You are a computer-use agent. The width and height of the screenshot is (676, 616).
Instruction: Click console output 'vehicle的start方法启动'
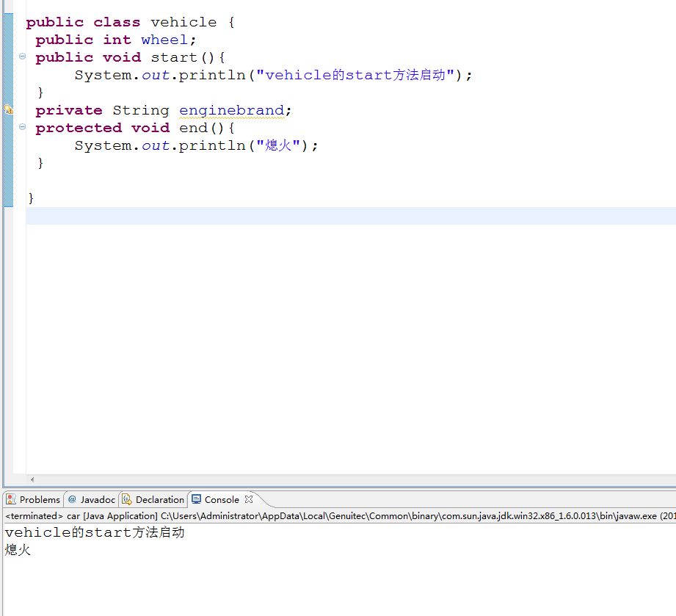pos(95,532)
